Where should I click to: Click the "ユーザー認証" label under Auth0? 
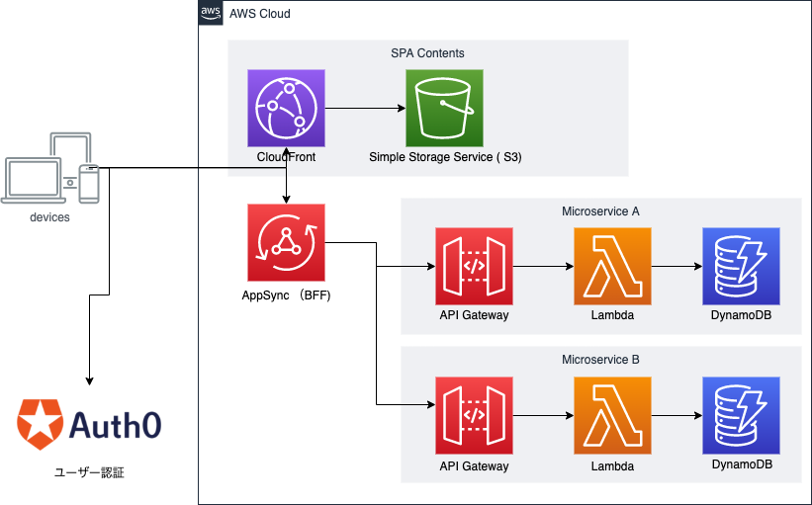pyautogui.click(x=89, y=473)
